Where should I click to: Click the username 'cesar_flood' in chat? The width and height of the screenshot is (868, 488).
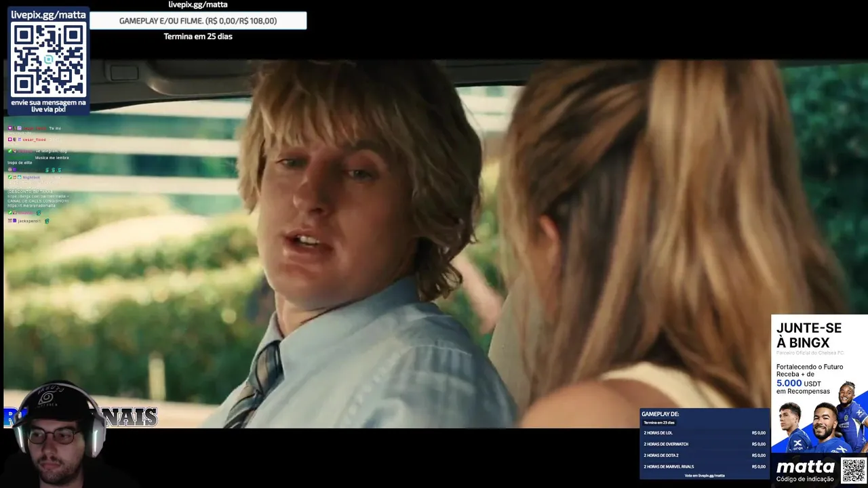[x=34, y=140]
